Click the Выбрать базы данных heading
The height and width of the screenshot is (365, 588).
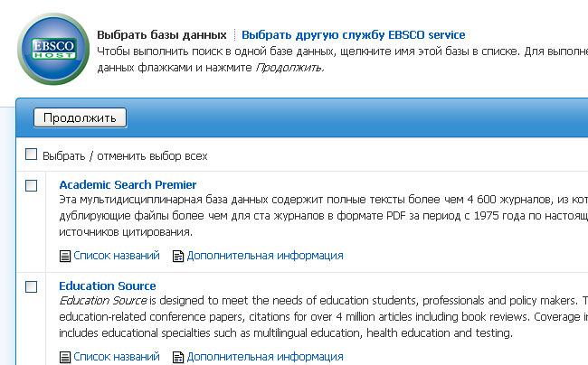point(162,35)
